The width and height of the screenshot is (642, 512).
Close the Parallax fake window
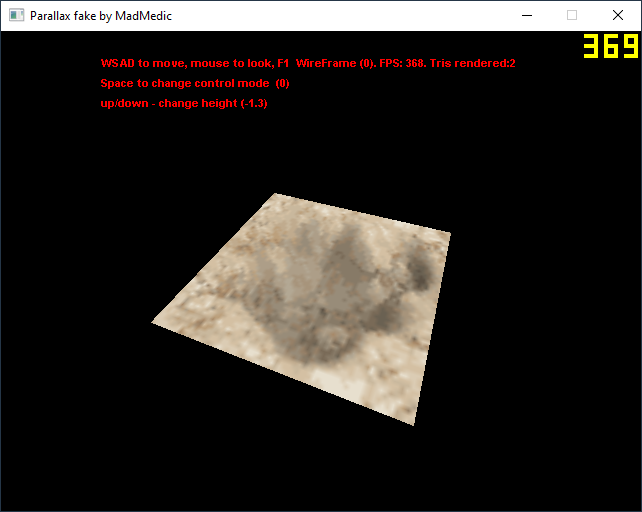click(x=618, y=16)
